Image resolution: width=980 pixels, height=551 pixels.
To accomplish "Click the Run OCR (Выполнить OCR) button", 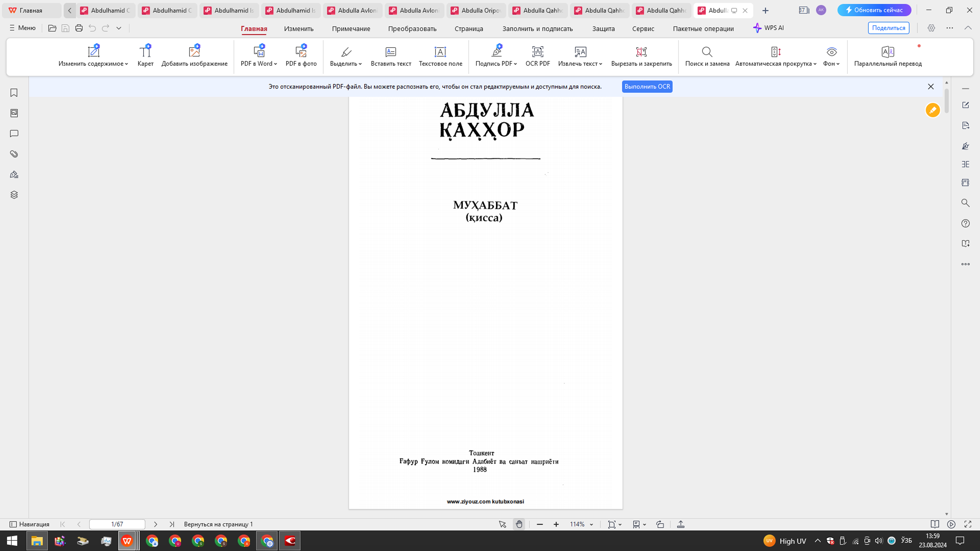I will [x=647, y=87].
